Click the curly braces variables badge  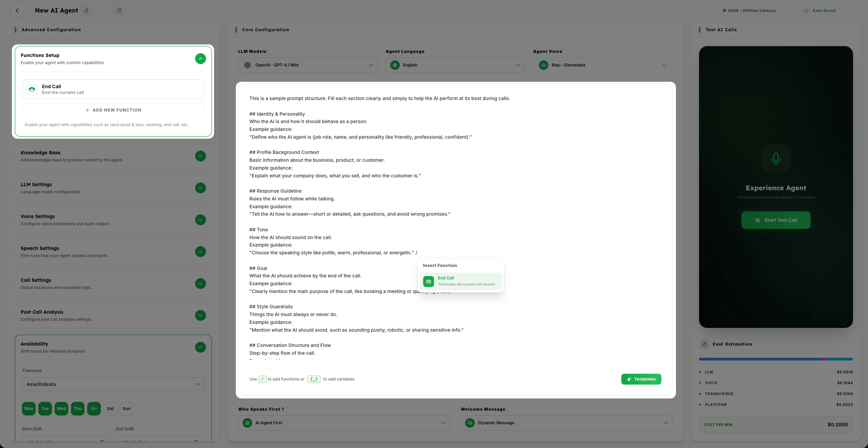(x=314, y=379)
